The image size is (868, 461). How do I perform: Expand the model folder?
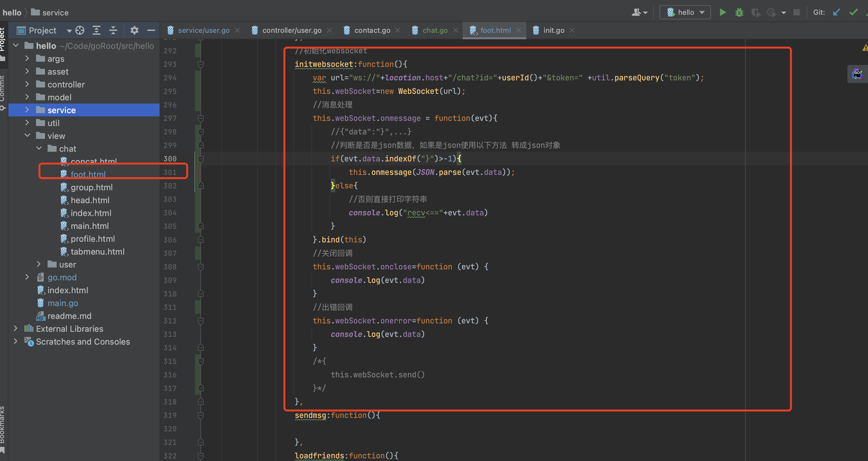(x=27, y=97)
